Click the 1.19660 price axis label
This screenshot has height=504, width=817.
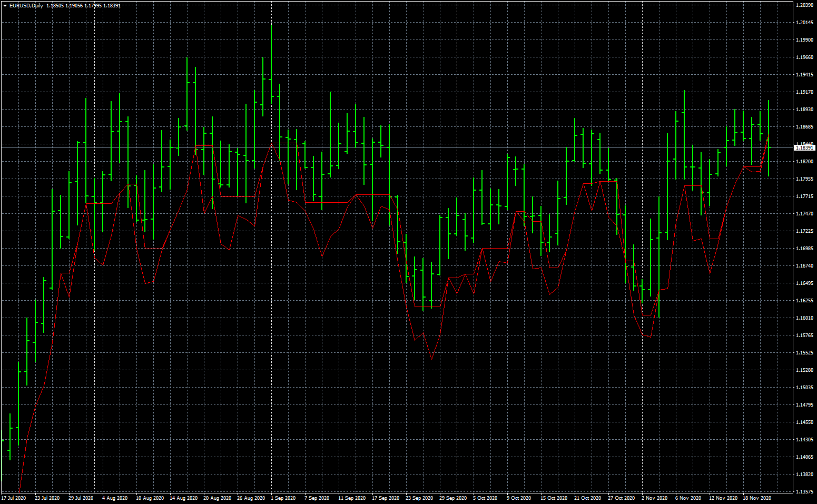(804, 57)
